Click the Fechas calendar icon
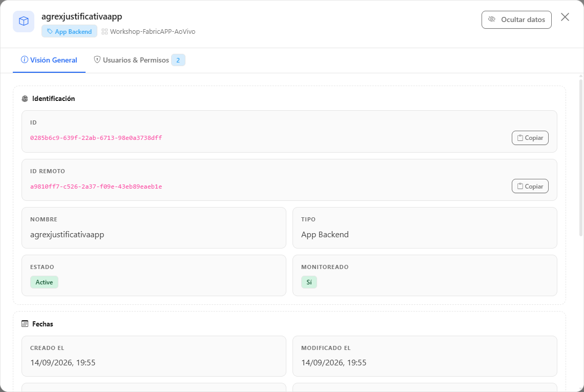 pos(25,324)
